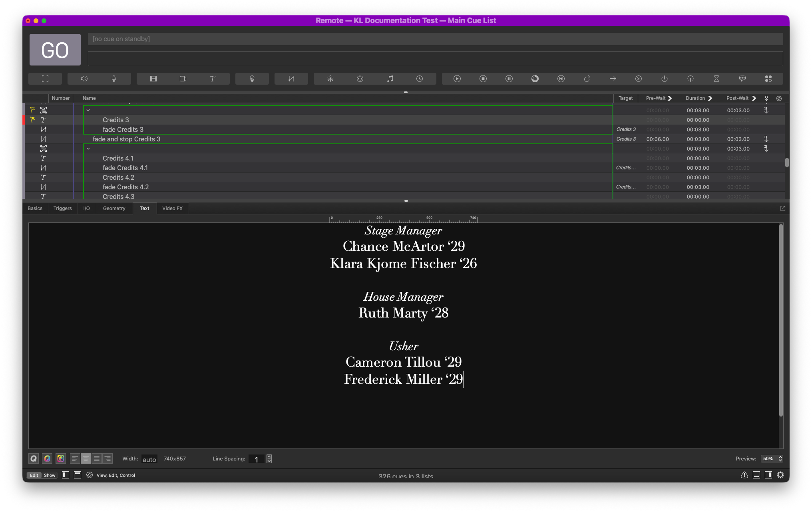
Task: Expand the Pre-Wait column chevron
Action: pyautogui.click(x=670, y=98)
